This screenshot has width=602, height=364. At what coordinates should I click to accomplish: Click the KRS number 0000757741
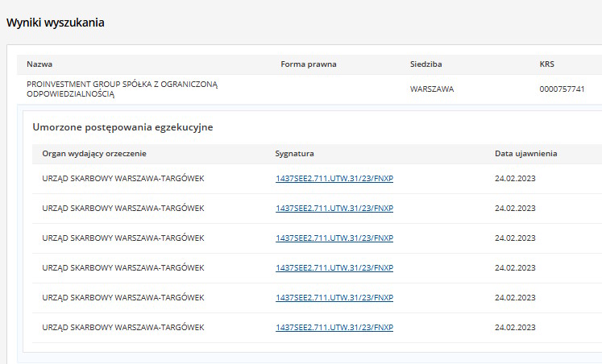click(562, 89)
